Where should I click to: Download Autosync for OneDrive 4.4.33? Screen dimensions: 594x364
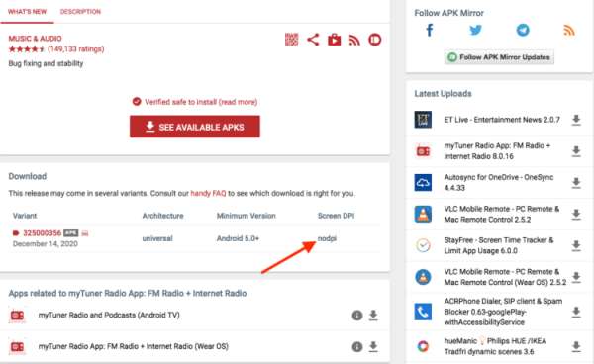pos(576,183)
